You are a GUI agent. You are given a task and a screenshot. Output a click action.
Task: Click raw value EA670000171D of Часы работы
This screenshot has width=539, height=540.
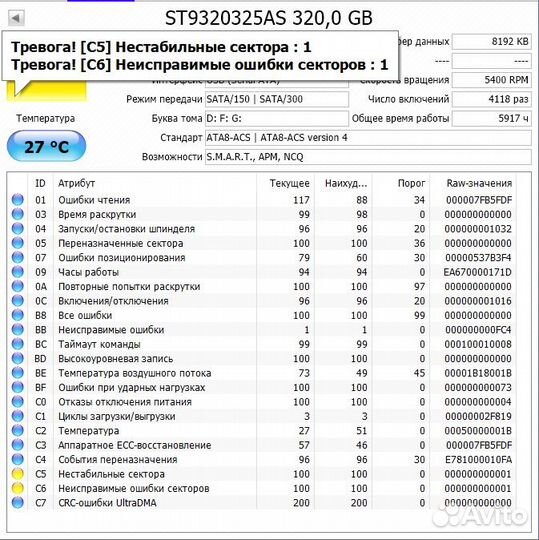[x=477, y=272]
